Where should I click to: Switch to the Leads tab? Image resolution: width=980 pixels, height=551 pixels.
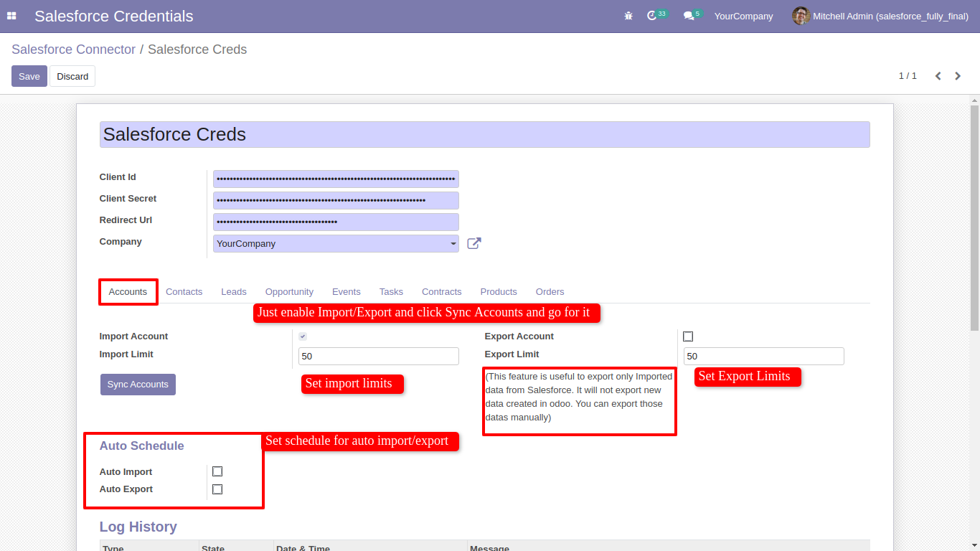pos(234,292)
